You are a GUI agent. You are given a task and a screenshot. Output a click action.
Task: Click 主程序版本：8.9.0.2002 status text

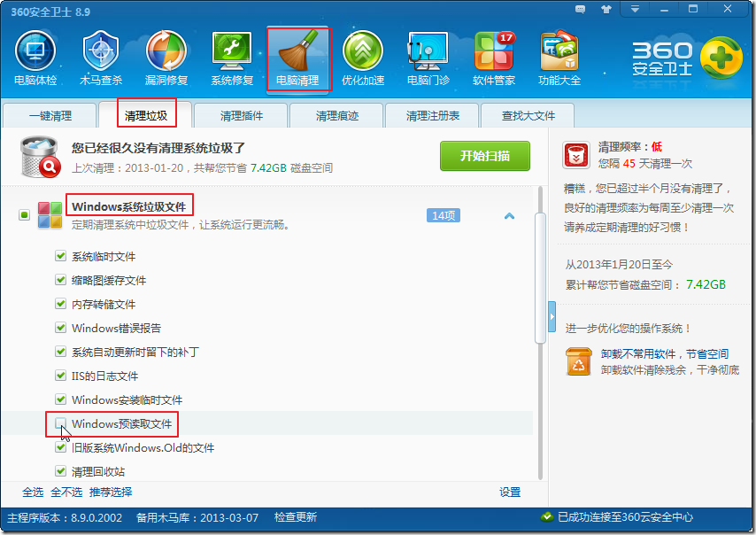(65, 517)
